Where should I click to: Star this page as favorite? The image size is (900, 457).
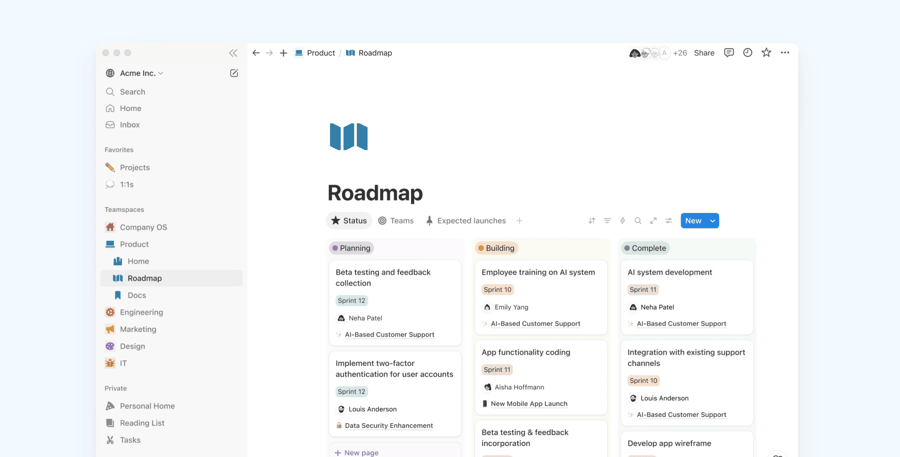766,52
